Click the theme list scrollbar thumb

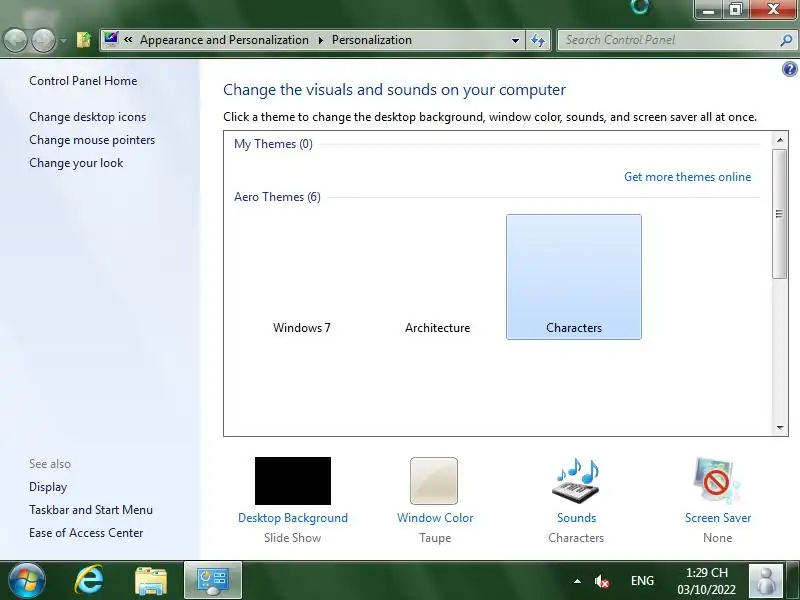pyautogui.click(x=780, y=214)
